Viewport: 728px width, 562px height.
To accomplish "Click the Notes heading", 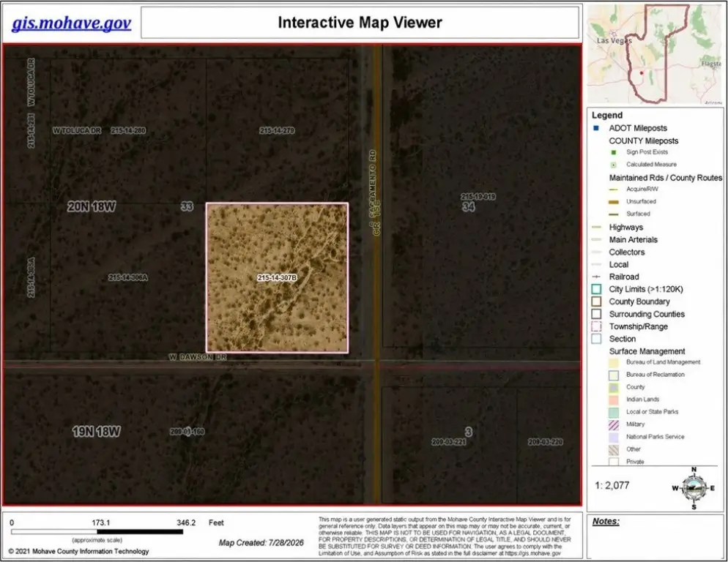I will coord(606,522).
